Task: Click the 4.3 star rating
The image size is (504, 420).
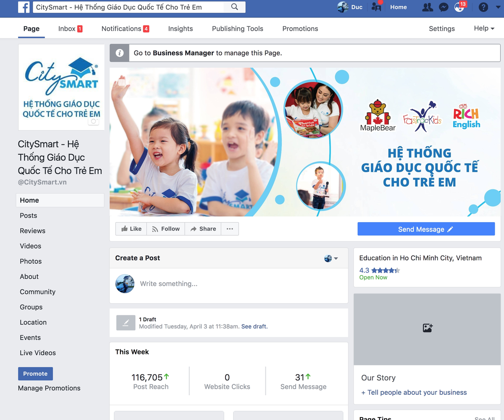Action: click(x=380, y=270)
